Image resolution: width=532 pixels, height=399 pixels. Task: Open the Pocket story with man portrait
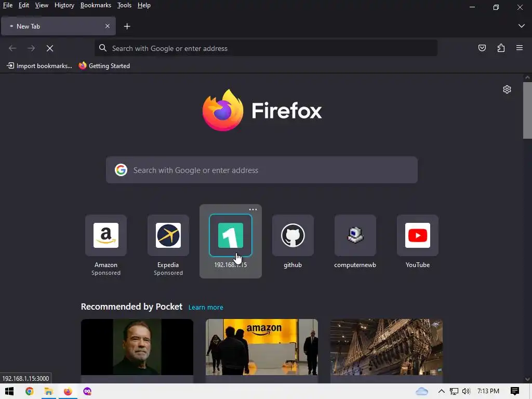coord(137,347)
